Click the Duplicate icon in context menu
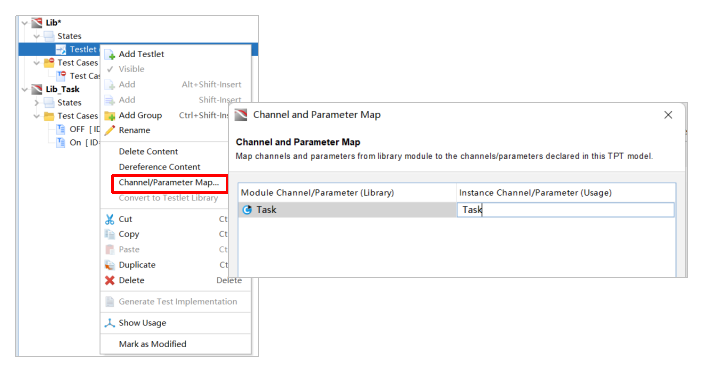Image resolution: width=702 pixels, height=371 pixels. 110,265
